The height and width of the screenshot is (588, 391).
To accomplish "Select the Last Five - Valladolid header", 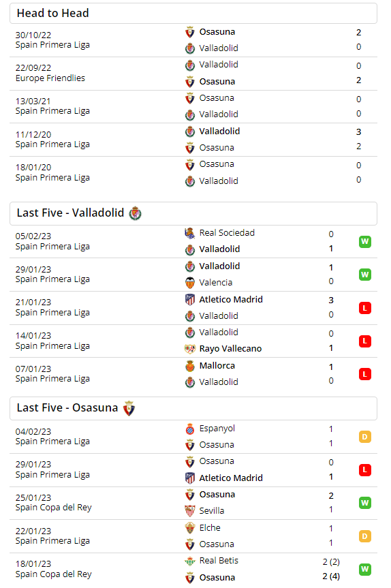I will pos(193,214).
